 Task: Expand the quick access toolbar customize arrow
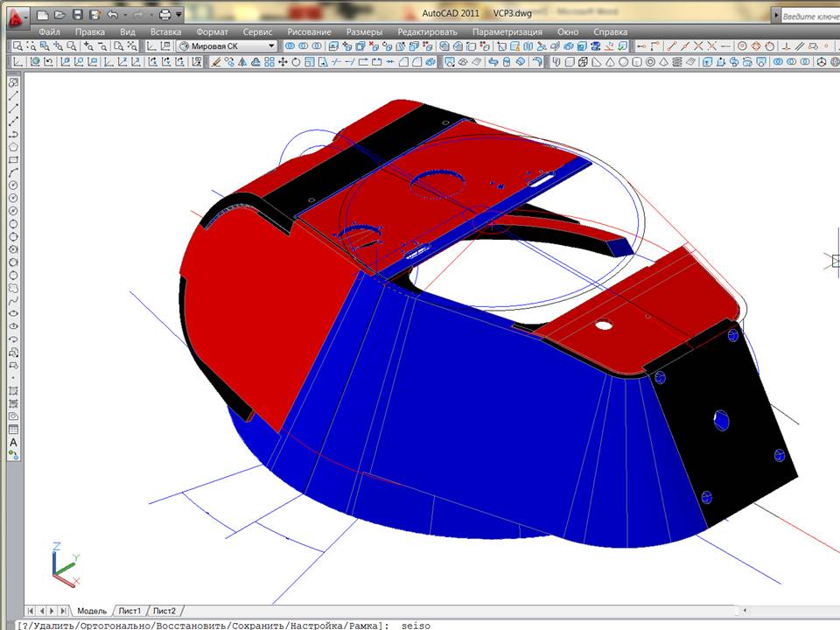[x=178, y=15]
